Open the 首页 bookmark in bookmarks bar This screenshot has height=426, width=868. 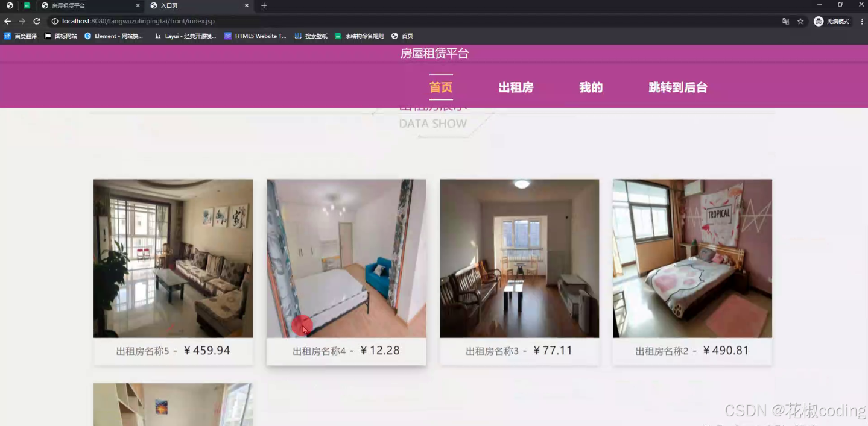click(402, 36)
